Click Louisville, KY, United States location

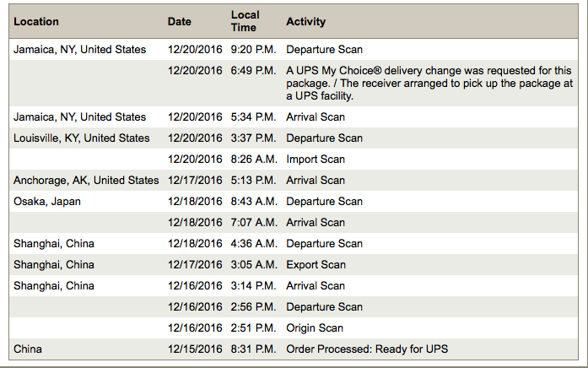[81, 138]
